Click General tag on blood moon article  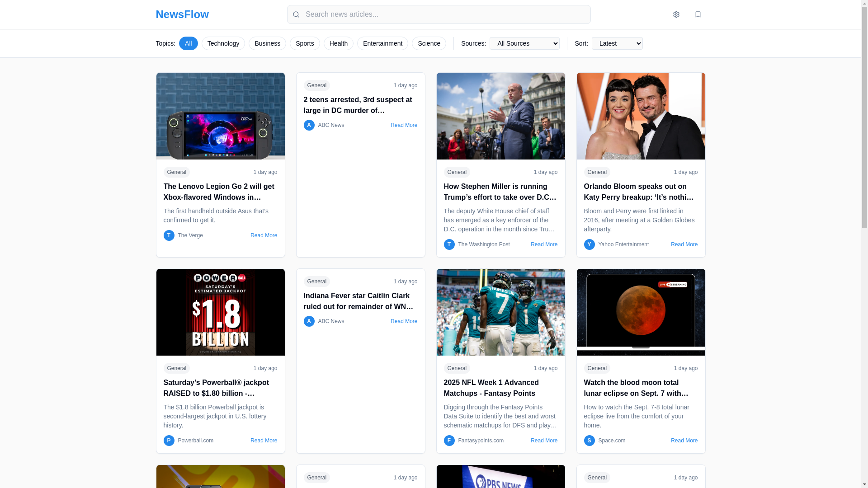(x=597, y=368)
